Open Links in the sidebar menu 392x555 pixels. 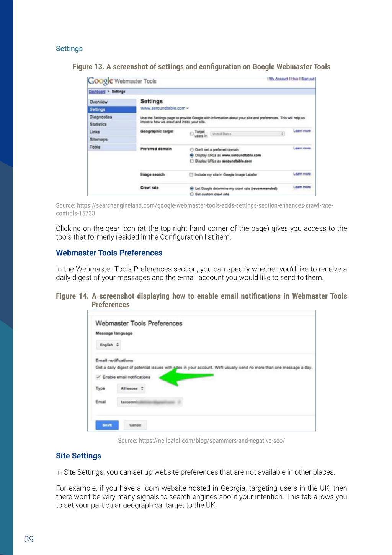(112, 132)
